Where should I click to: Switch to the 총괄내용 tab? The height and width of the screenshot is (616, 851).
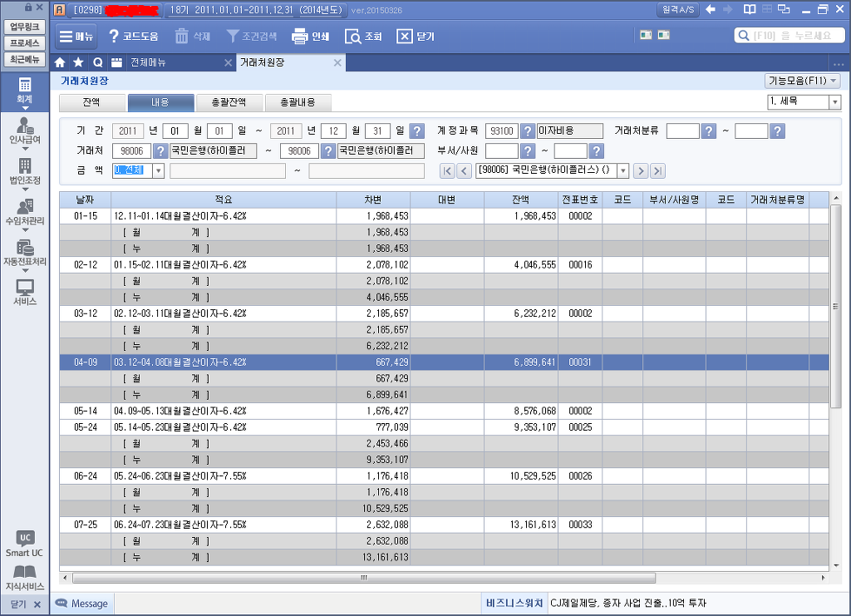pos(298,102)
